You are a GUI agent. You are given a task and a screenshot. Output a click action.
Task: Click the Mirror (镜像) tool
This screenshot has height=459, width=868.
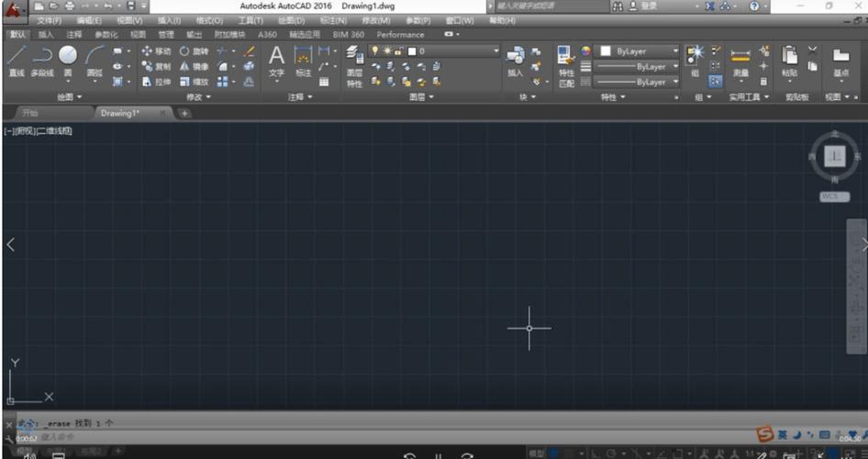click(x=194, y=66)
